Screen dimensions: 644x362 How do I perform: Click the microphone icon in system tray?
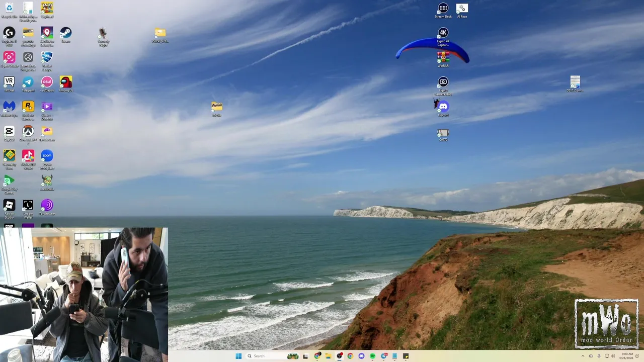599,356
